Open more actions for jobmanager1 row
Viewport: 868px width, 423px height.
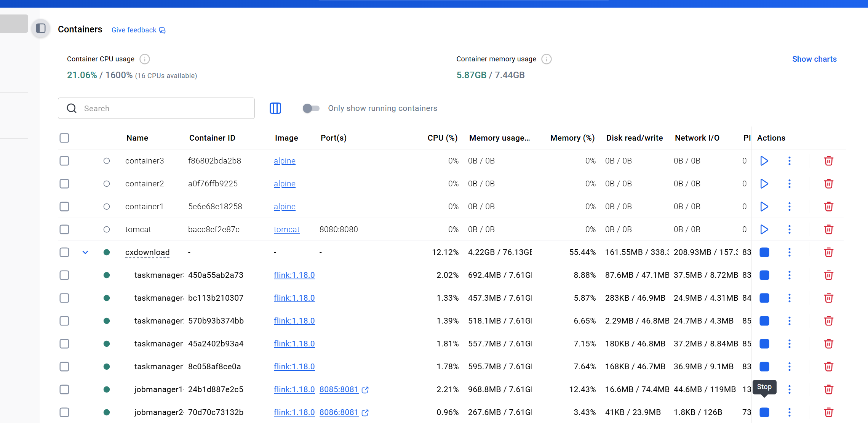click(789, 389)
